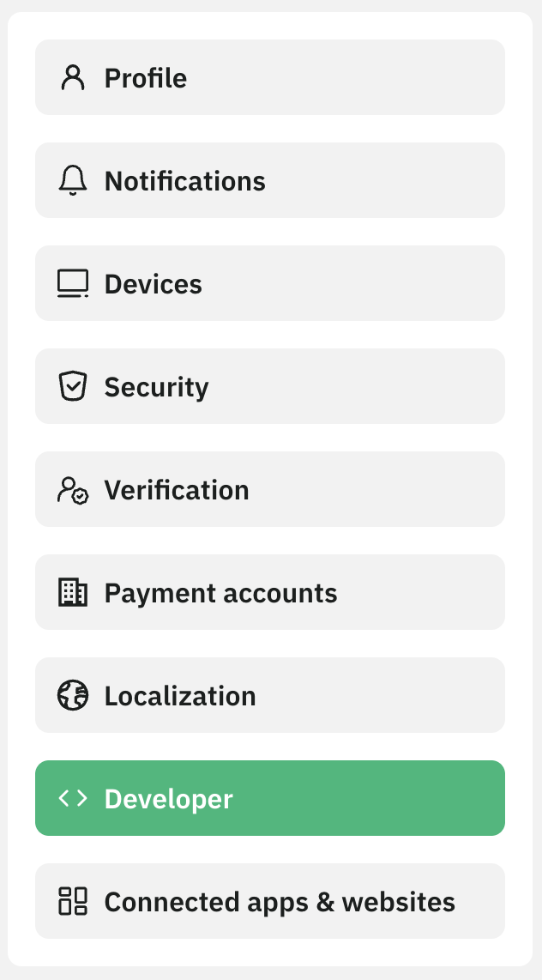The width and height of the screenshot is (542, 980).
Task: Click the laptop icon next to Devices
Action: point(73,284)
